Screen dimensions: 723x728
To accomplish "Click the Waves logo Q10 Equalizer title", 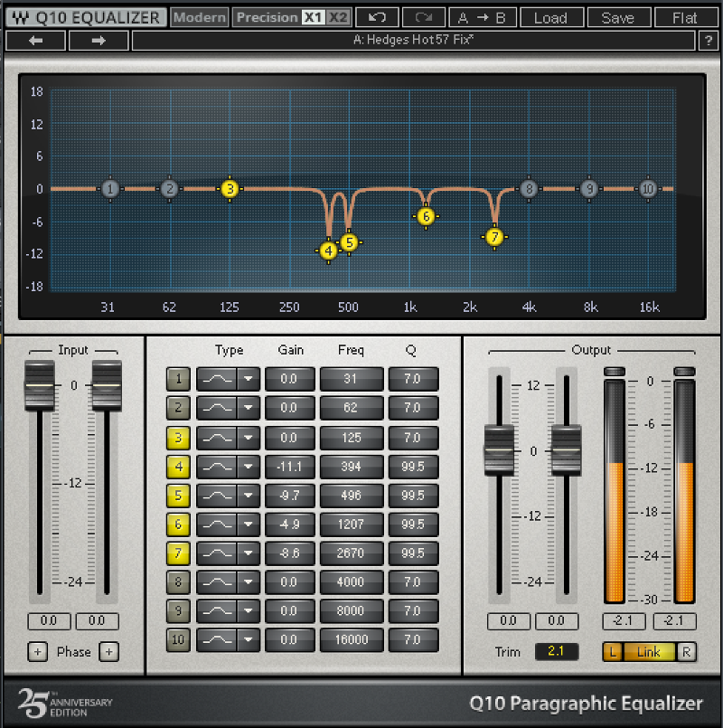I will (87, 18).
